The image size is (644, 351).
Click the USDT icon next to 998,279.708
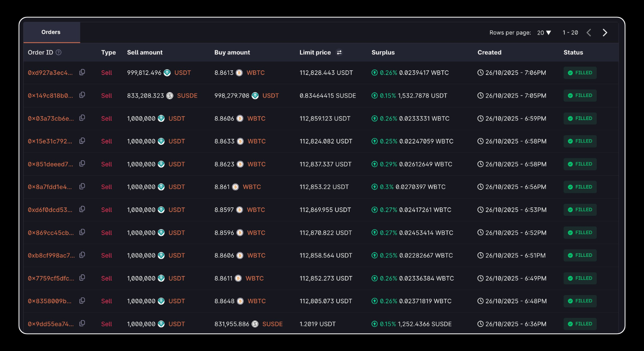coord(256,96)
